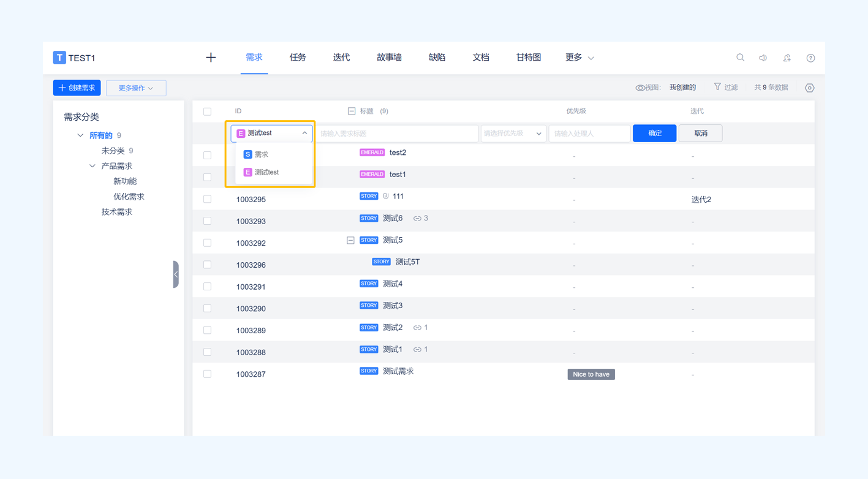This screenshot has height=479, width=868.
Task: Switch to the 任务 tab
Action: [x=298, y=58]
